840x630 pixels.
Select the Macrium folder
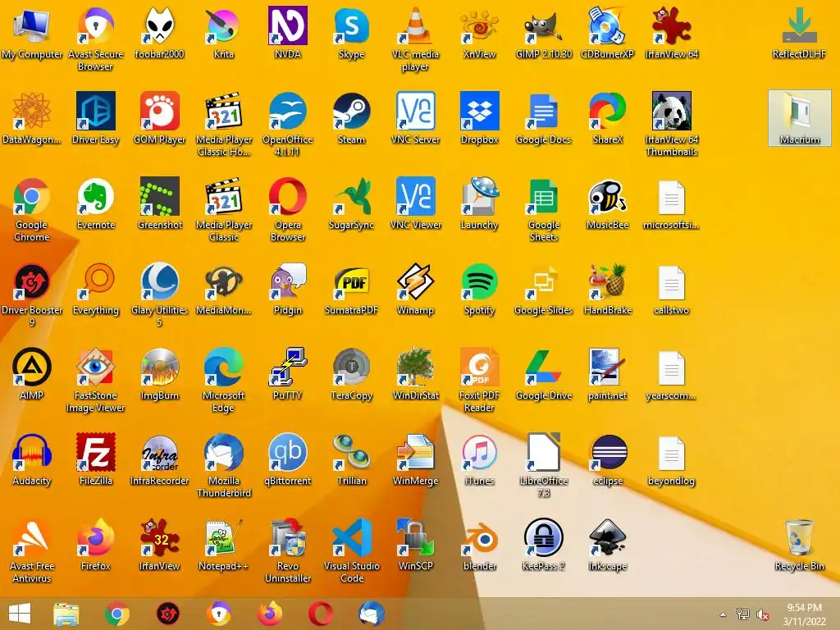[799, 118]
